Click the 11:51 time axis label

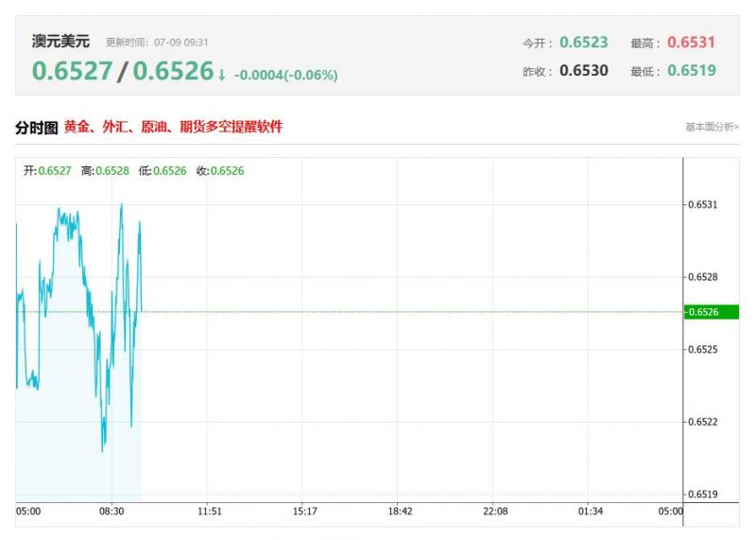tap(209, 511)
